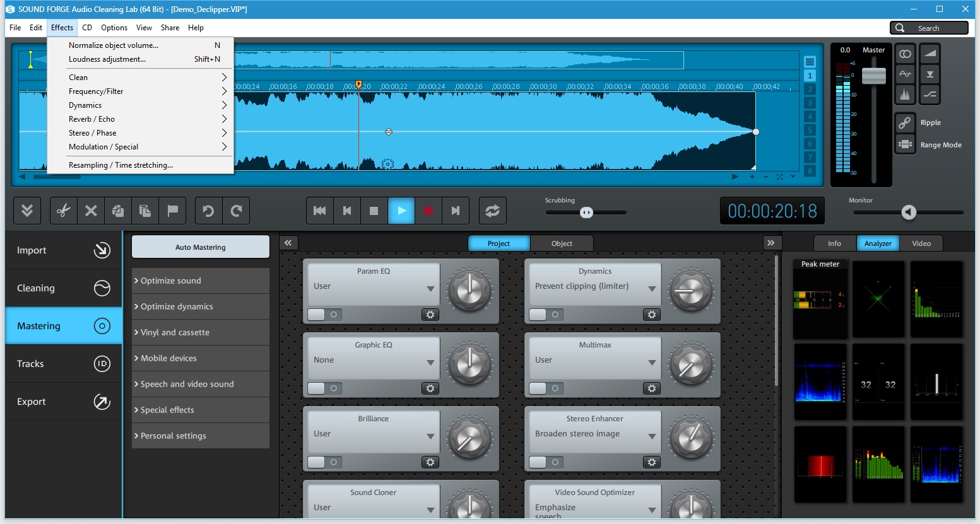Open the Cleaning section
The image size is (980, 524).
point(64,288)
